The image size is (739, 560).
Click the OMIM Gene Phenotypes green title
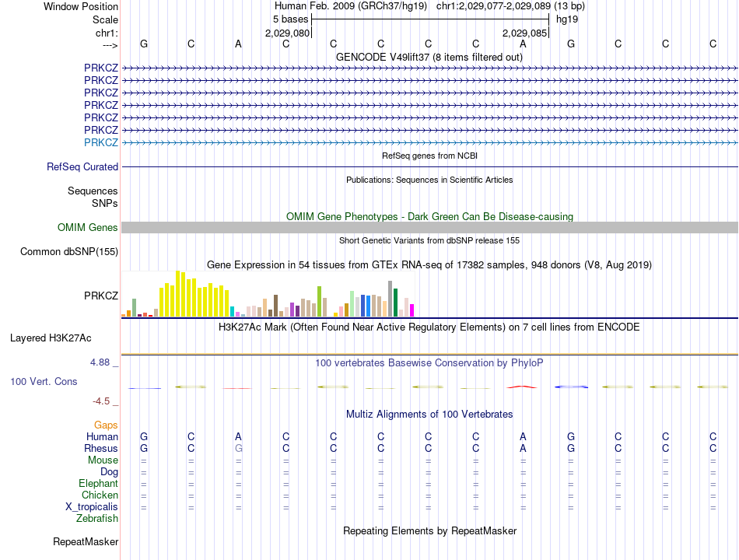point(429,216)
